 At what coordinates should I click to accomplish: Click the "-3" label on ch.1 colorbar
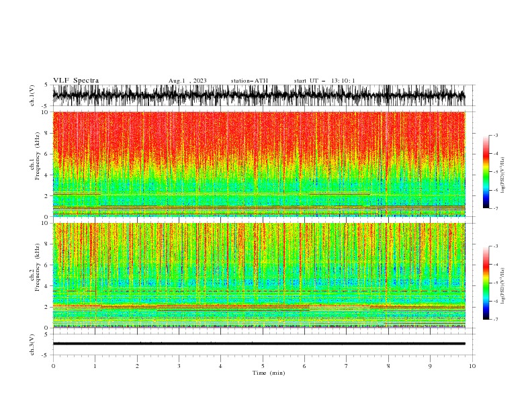click(496, 135)
